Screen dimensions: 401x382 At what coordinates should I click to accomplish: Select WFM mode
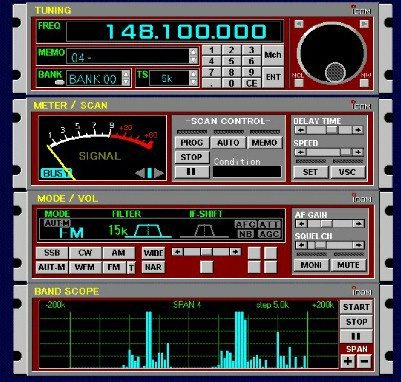(85, 267)
